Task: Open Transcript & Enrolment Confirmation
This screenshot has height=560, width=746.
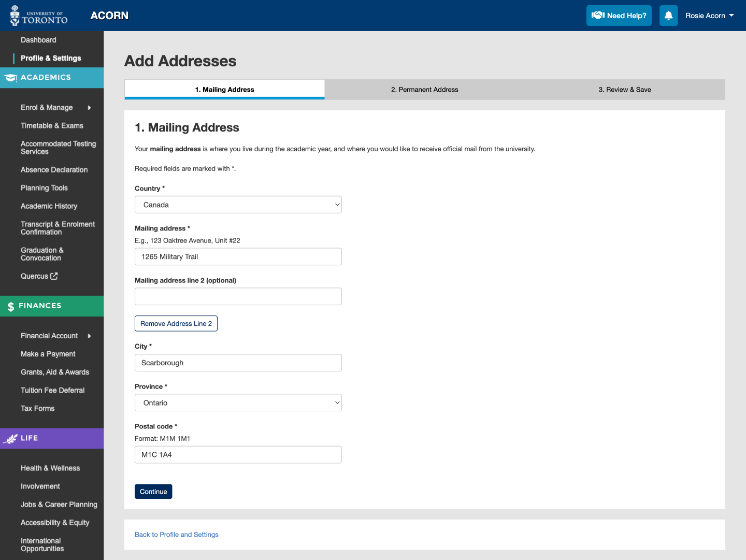Action: coord(58,228)
